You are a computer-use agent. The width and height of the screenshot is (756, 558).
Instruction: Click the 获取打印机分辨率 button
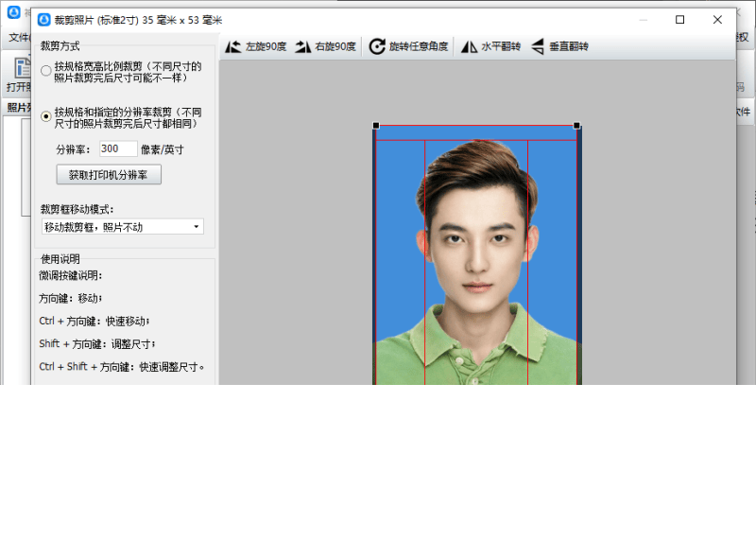point(109,174)
